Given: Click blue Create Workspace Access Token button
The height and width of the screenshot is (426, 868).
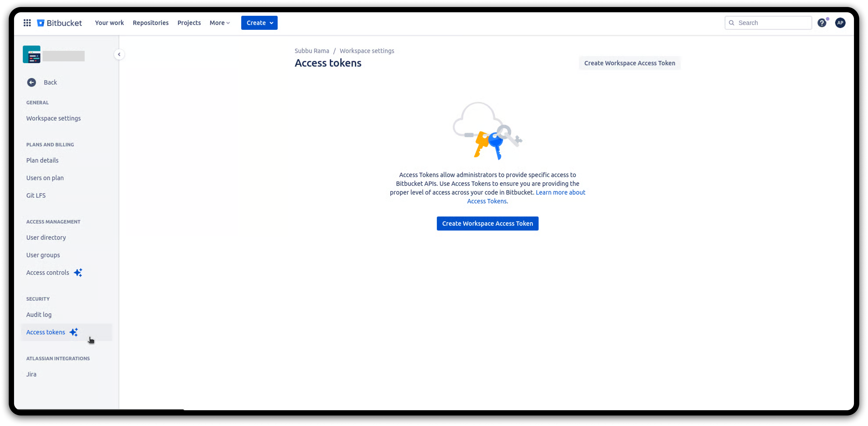Looking at the screenshot, I should point(487,224).
